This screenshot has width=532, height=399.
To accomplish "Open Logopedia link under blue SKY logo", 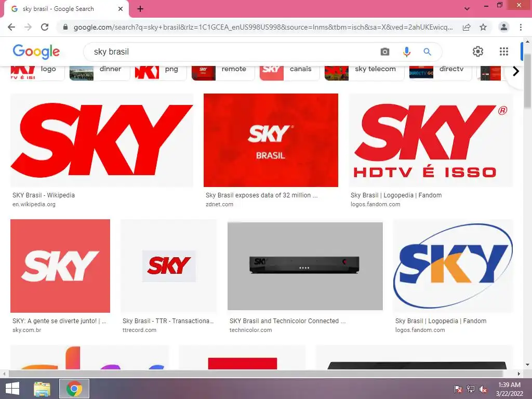I will pyautogui.click(x=441, y=321).
